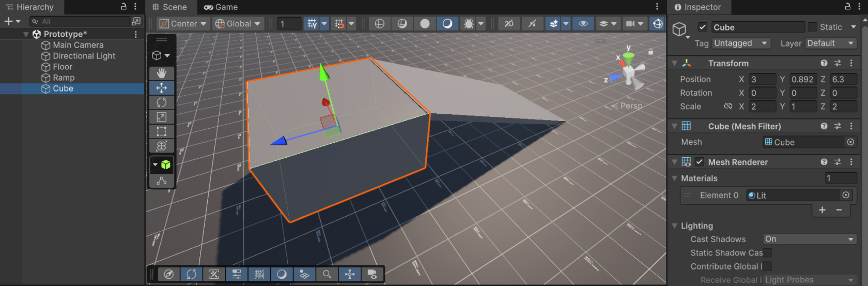Click the refresh arrows icon in bottom overlay
Viewport: 868px width, 286px height.
(191, 274)
